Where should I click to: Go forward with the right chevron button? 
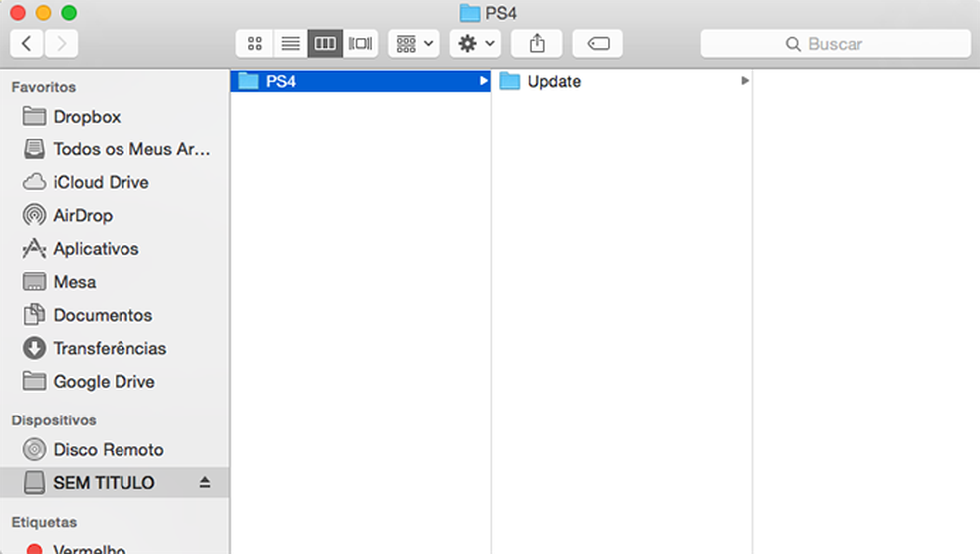62,43
